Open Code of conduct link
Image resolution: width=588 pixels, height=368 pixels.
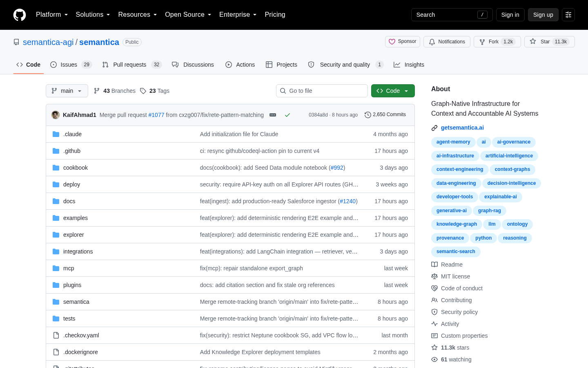tap(457, 288)
